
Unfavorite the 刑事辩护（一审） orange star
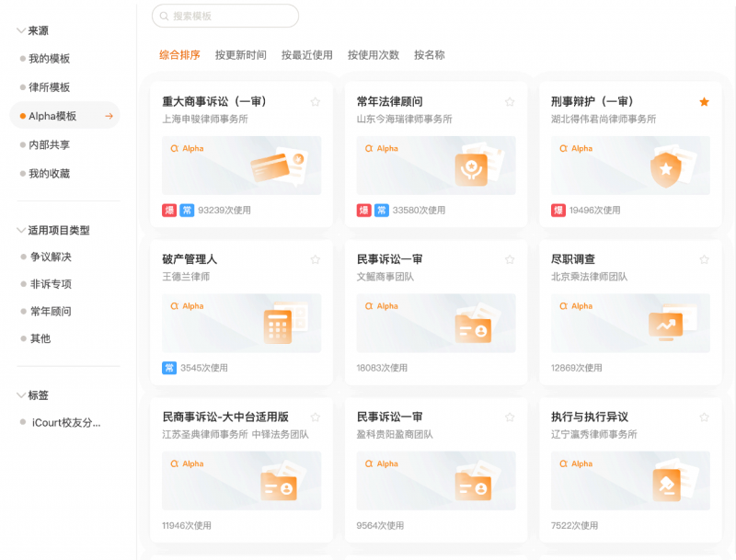click(704, 102)
